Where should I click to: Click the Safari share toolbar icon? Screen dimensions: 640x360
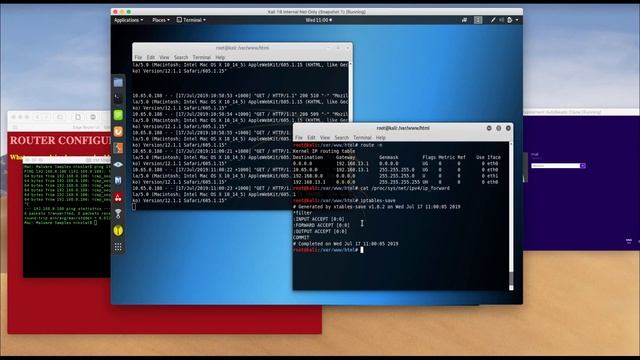78,117
